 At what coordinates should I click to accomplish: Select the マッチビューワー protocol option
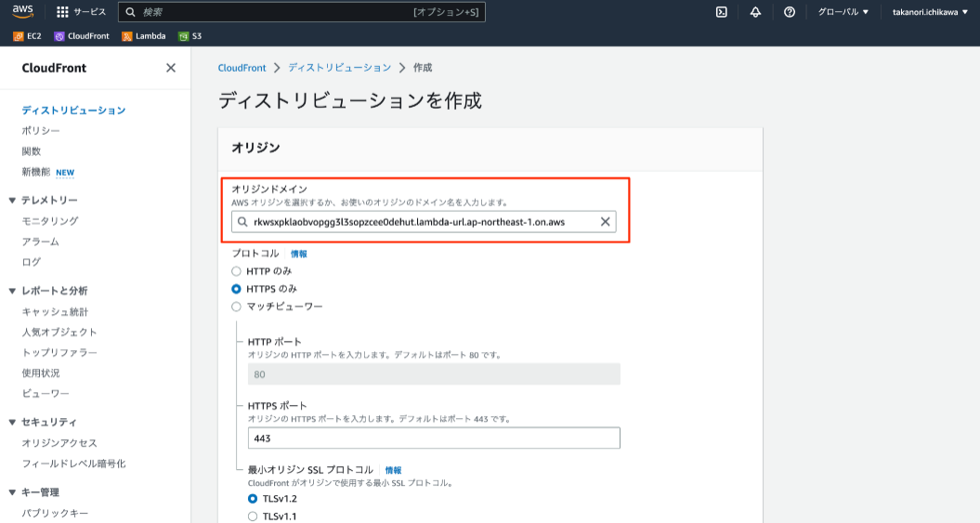click(x=236, y=307)
